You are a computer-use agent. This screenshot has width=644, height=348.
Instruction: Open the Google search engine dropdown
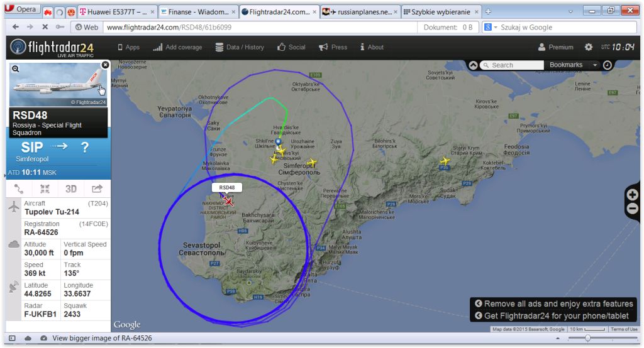(491, 27)
